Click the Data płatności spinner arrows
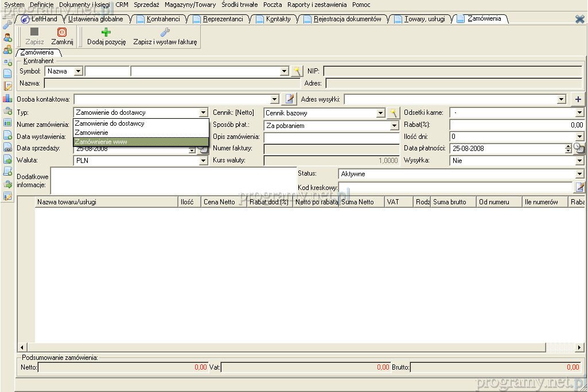This screenshot has height=392, width=588. (568, 148)
